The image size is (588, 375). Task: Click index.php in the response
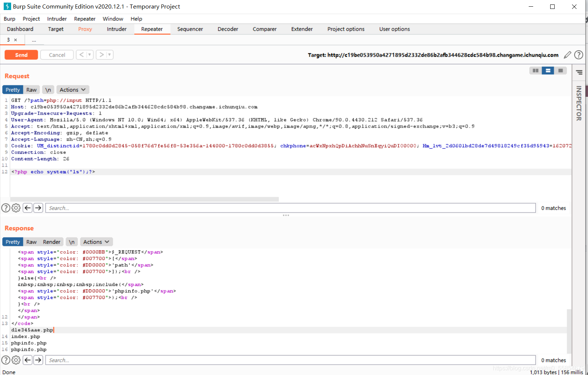[x=26, y=336]
